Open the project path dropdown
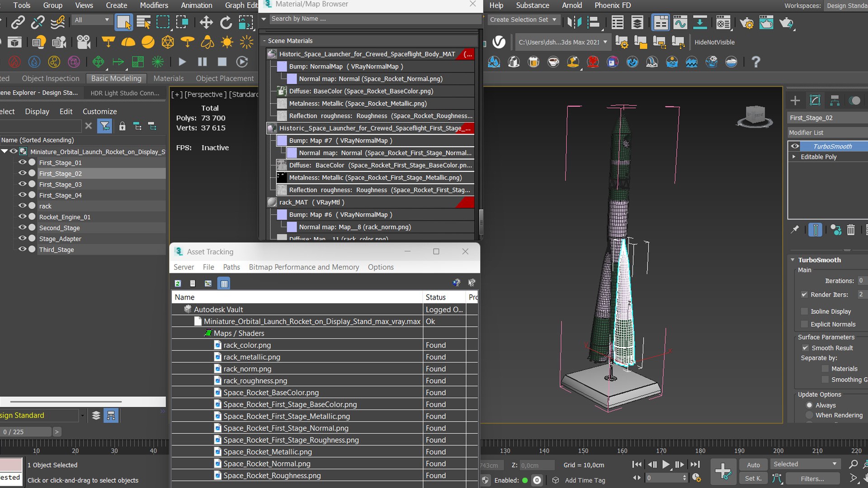 (563, 42)
